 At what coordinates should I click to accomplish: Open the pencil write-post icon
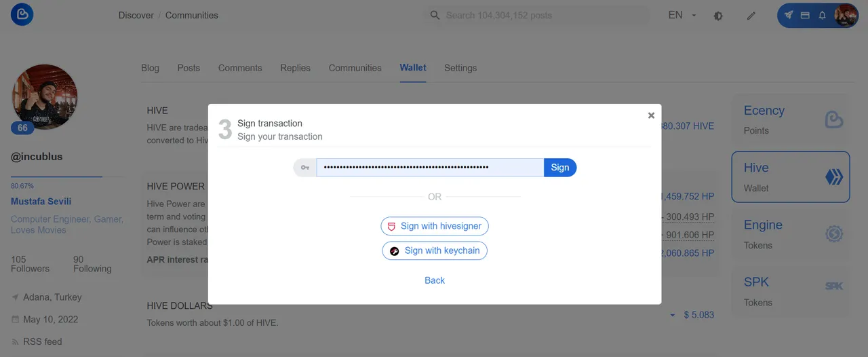(x=751, y=16)
